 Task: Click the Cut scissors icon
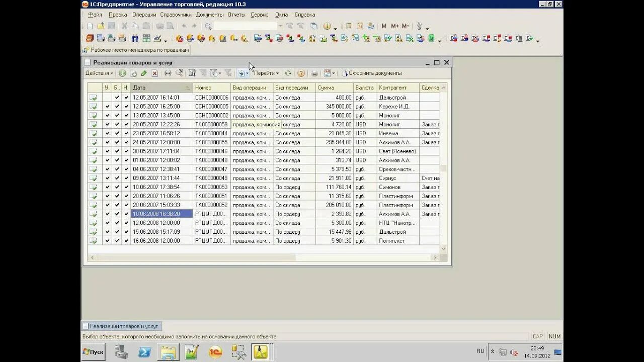click(124, 26)
